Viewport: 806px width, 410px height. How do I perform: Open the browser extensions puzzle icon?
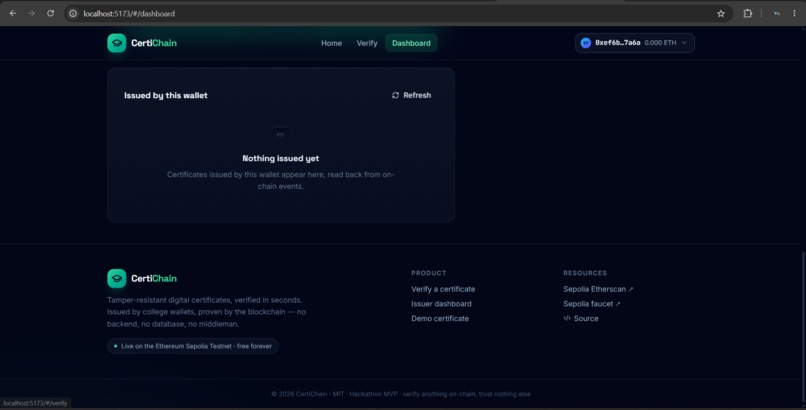click(x=747, y=14)
